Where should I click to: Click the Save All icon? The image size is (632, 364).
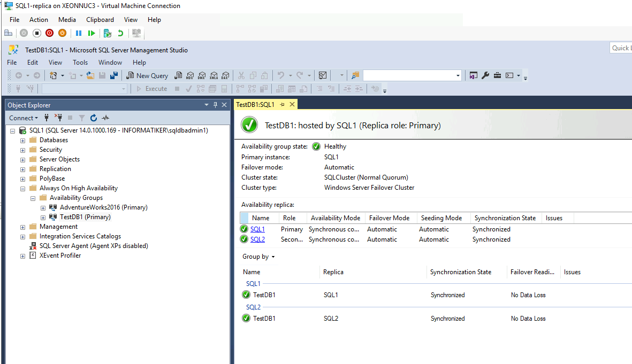click(x=114, y=75)
